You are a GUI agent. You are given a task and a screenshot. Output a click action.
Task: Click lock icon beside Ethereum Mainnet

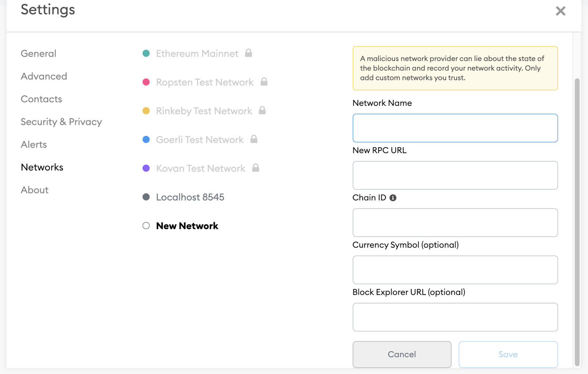coord(248,53)
